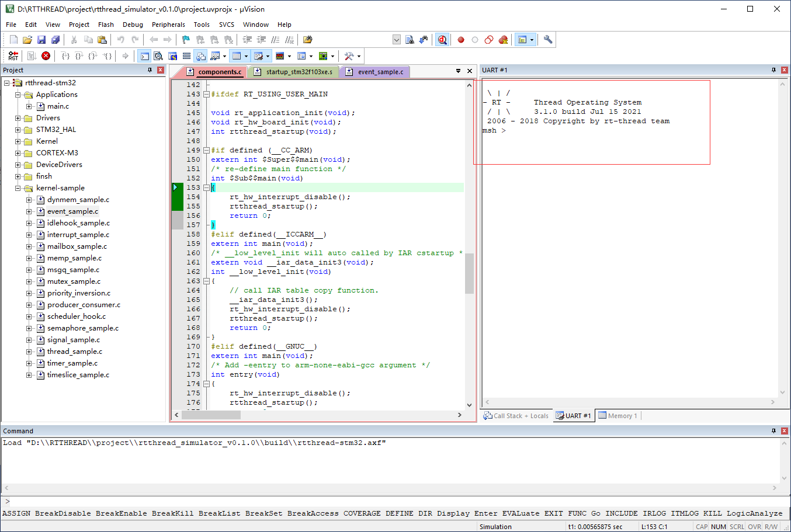Open Configuration with the wrench icon
This screenshot has height=532, width=791.
click(x=548, y=40)
